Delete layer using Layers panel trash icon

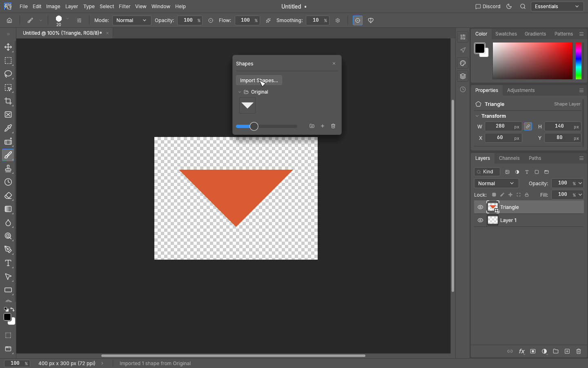579,351
